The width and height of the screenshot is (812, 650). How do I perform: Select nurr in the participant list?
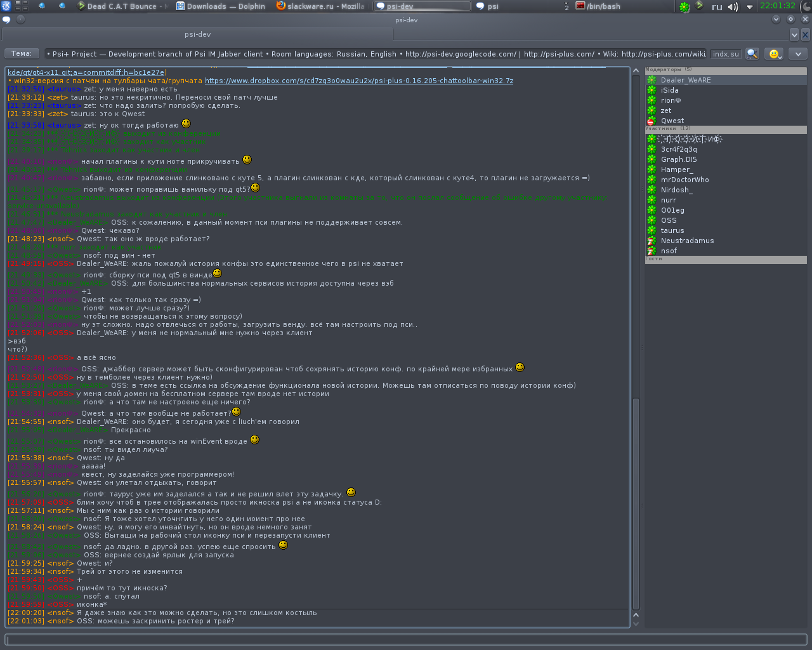[726, 200]
